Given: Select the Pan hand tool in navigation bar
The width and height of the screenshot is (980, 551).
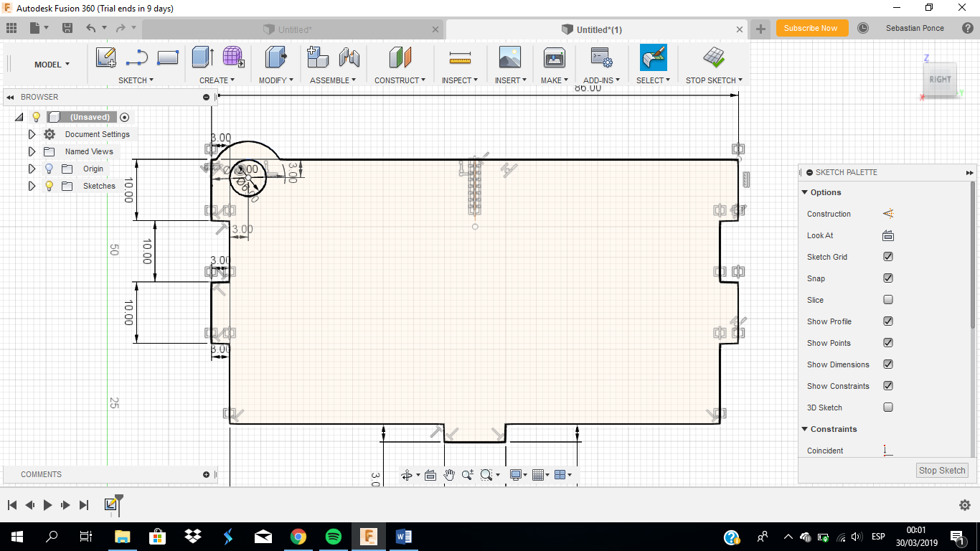Looking at the screenshot, I should coord(450,475).
